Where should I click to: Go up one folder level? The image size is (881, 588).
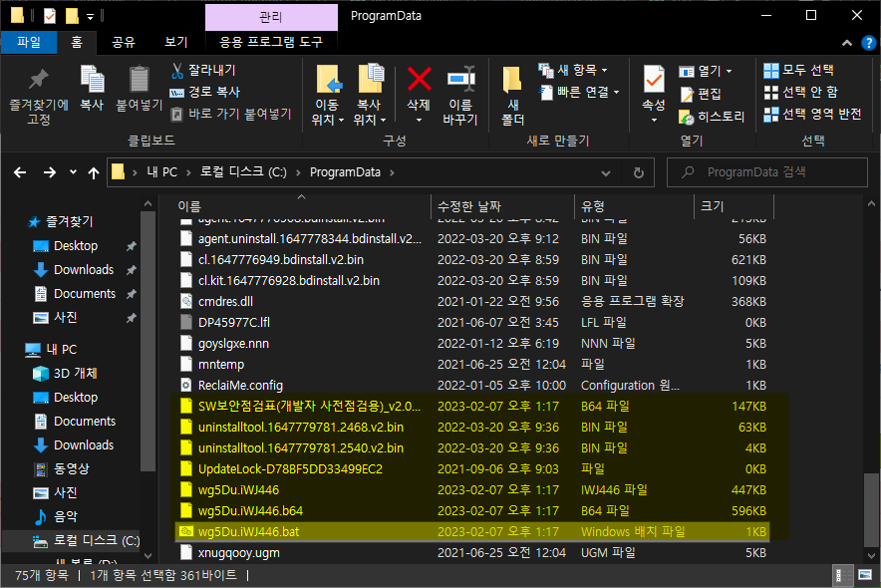point(94,172)
